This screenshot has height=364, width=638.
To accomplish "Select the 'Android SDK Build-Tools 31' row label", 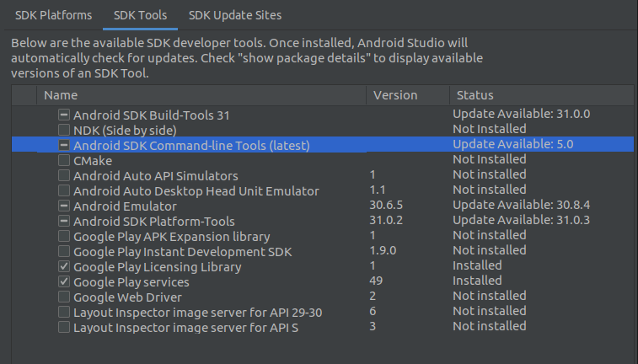I will 152,115.
